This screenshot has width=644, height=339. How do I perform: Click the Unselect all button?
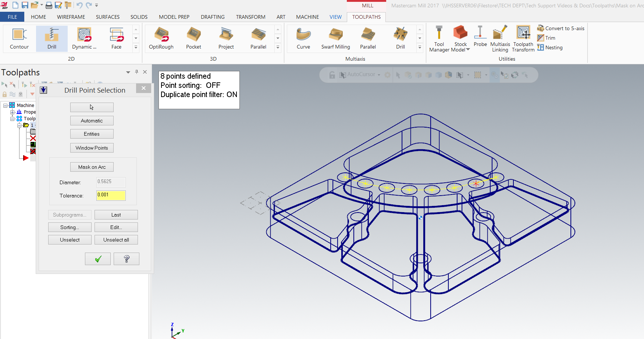point(116,240)
